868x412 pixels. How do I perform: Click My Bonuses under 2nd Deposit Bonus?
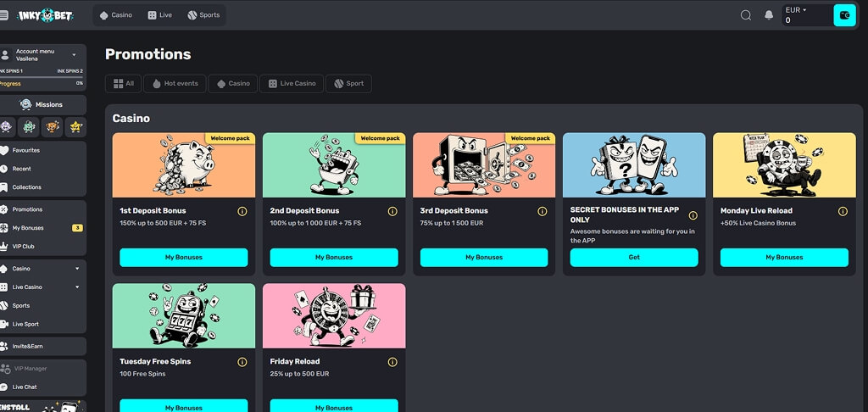click(x=334, y=258)
